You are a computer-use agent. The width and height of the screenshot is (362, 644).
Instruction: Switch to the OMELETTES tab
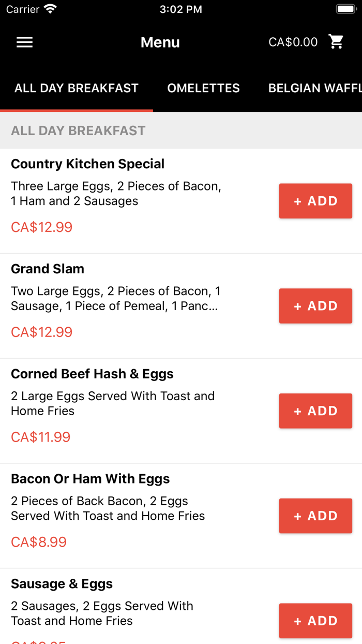tap(203, 88)
